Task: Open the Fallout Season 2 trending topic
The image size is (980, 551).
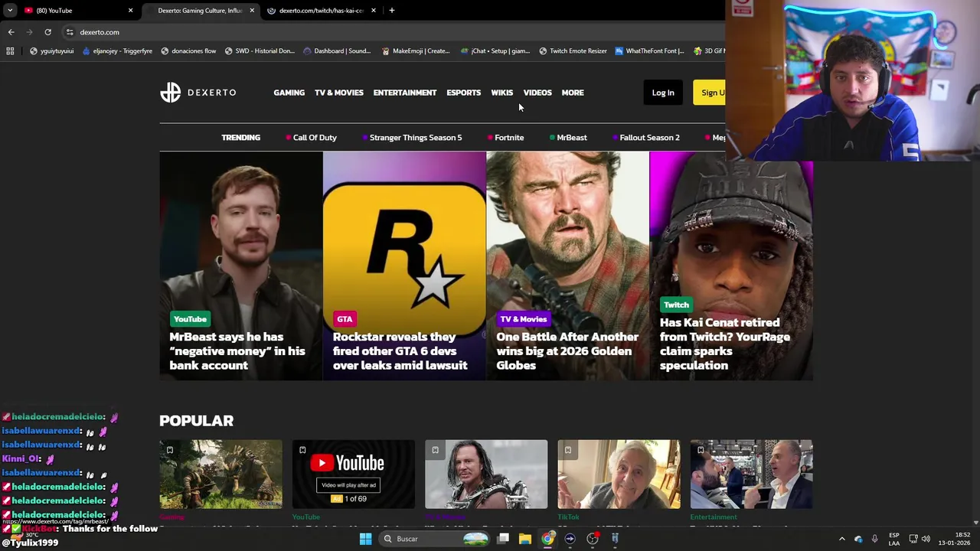Action: click(645, 138)
